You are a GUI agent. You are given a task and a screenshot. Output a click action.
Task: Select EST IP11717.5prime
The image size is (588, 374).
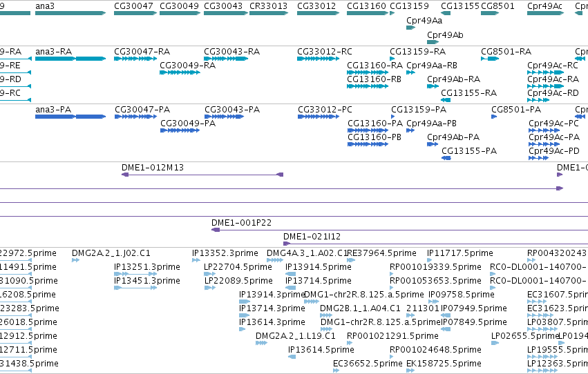[x=429, y=260]
